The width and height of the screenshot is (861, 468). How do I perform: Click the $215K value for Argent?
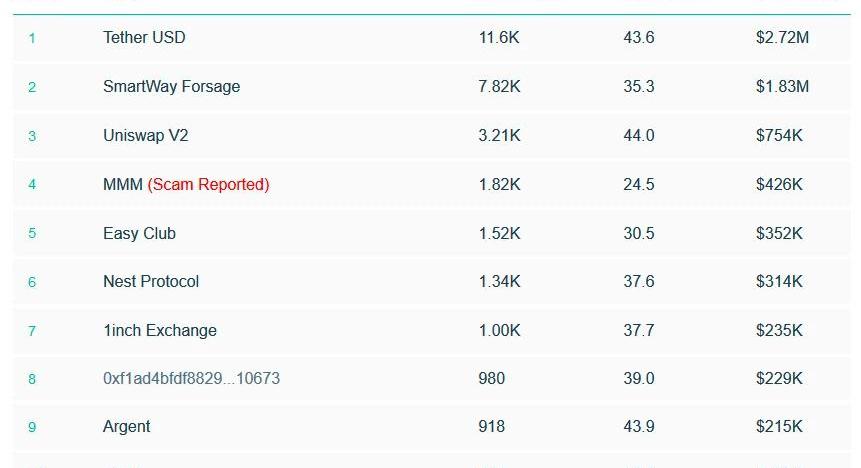779,427
